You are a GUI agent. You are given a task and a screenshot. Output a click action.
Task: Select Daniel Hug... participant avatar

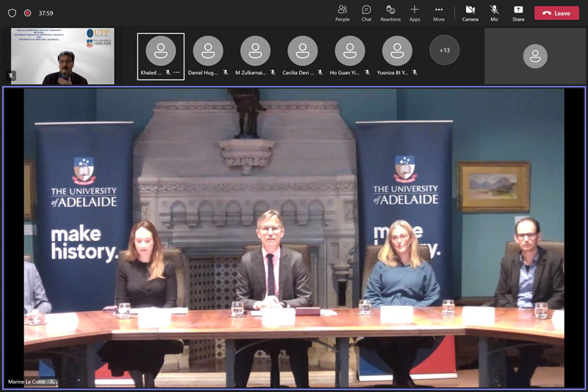point(208,51)
